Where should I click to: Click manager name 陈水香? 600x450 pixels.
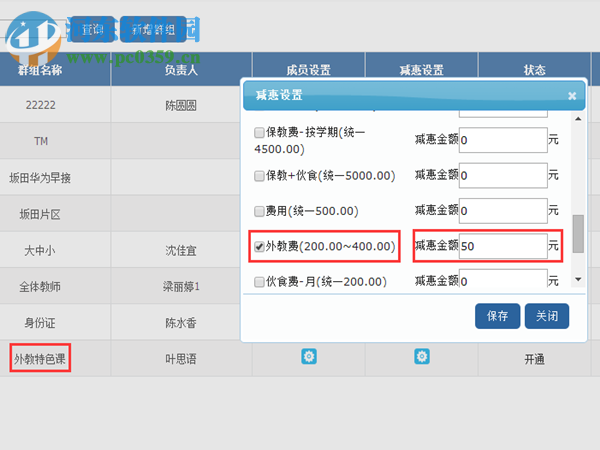coord(181,323)
